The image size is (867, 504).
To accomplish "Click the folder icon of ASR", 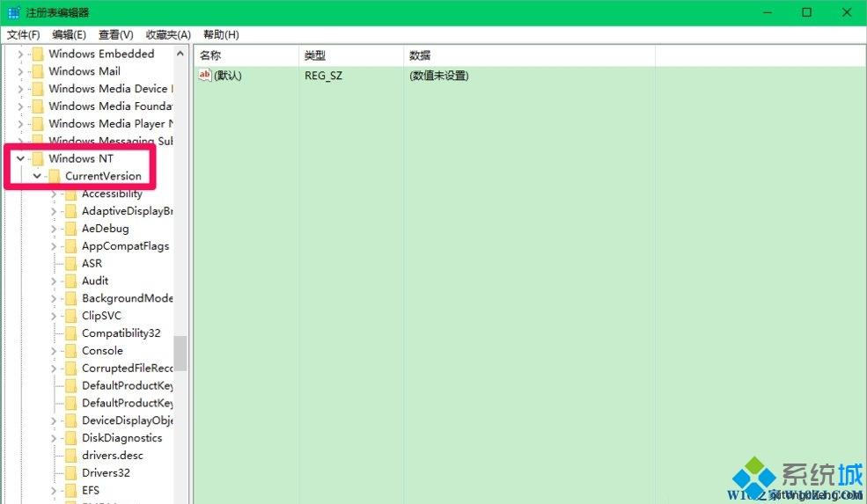I will point(70,264).
